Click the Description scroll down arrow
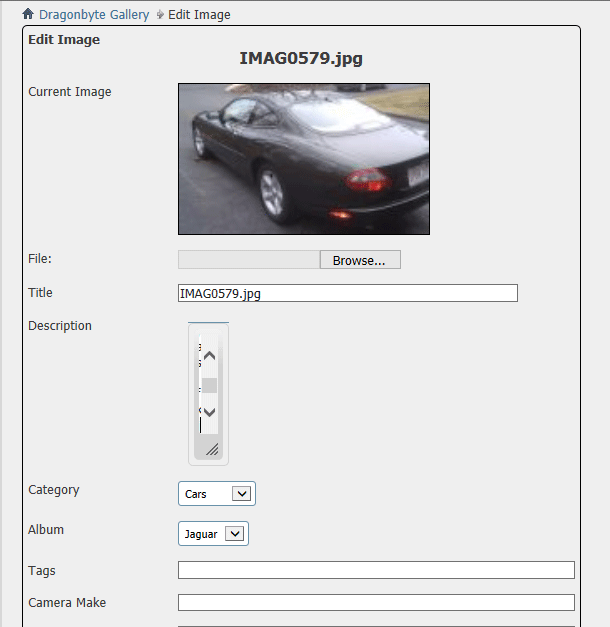Viewport: 610px width, 627px height. (210, 412)
